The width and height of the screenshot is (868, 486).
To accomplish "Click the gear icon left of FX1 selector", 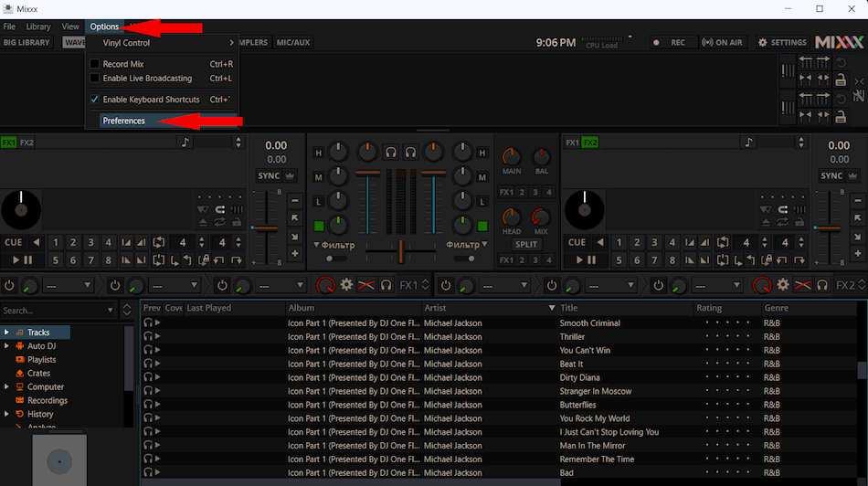I will click(x=346, y=285).
